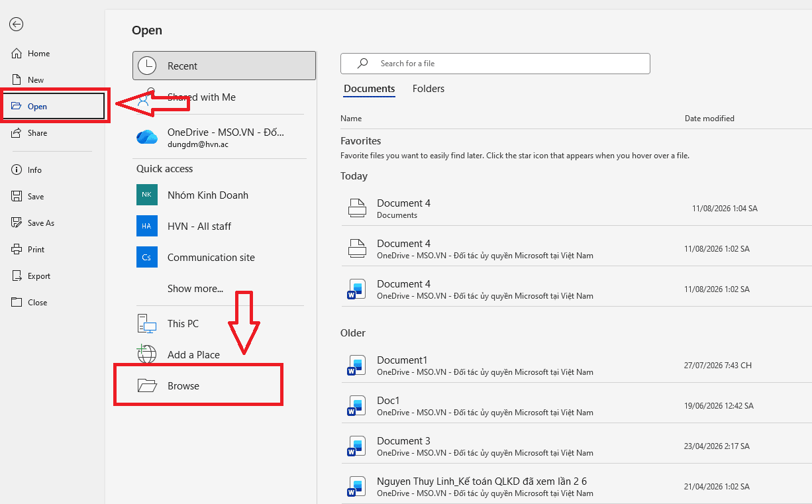This screenshot has height=504, width=812.
Task: Choose Print in the sidebar menu
Action: coord(53,250)
